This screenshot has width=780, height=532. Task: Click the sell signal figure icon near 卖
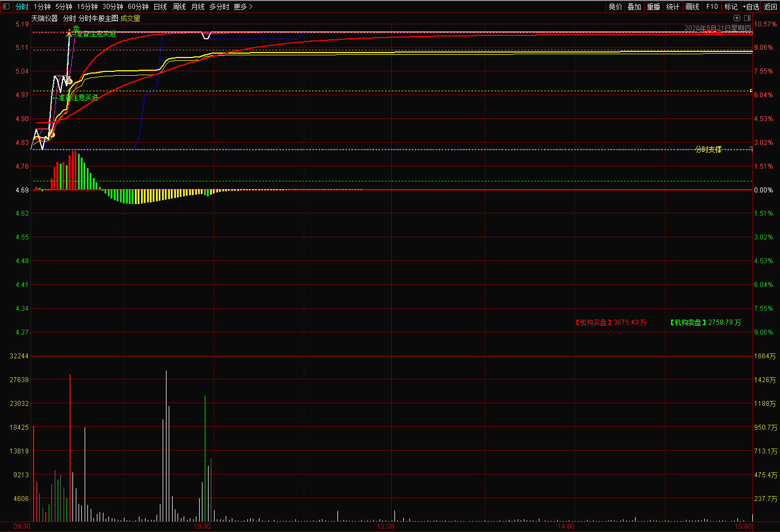(x=69, y=34)
